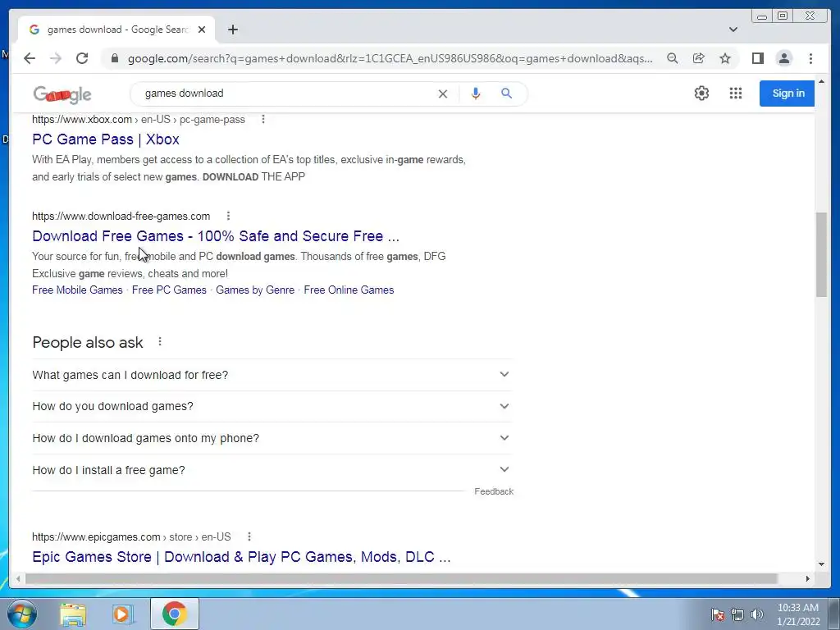Click the scroll-down arrow of the page
This screenshot has height=630, width=840.
tap(821, 564)
